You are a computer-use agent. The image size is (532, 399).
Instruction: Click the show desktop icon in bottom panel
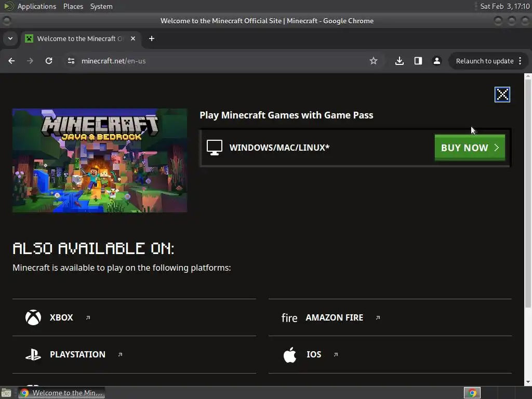coord(6,393)
